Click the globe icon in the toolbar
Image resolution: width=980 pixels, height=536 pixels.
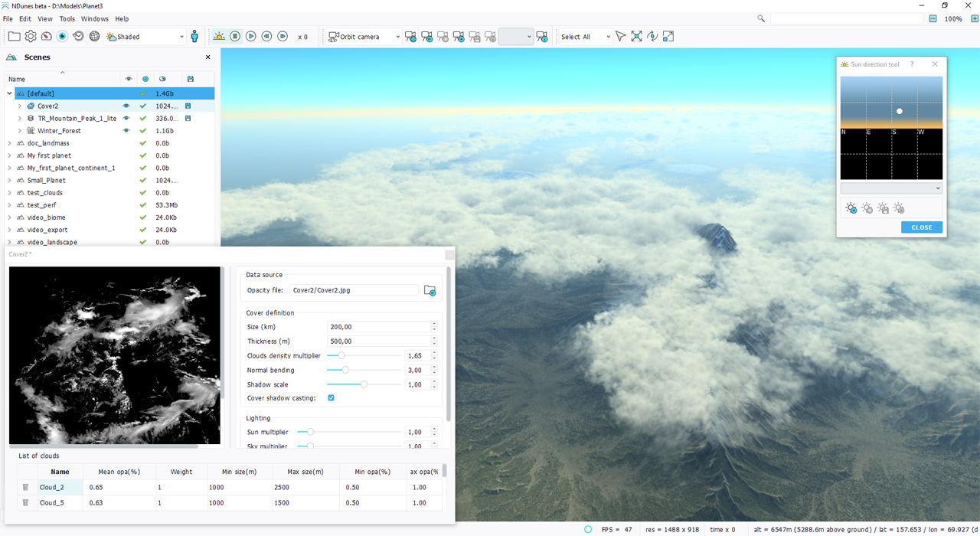pyautogui.click(x=95, y=36)
